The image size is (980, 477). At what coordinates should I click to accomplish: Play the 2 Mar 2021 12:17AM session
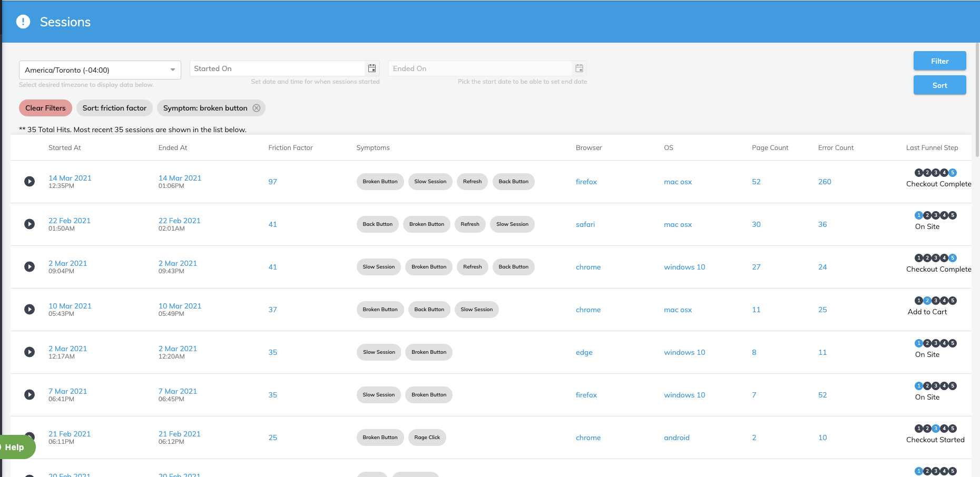click(30, 352)
